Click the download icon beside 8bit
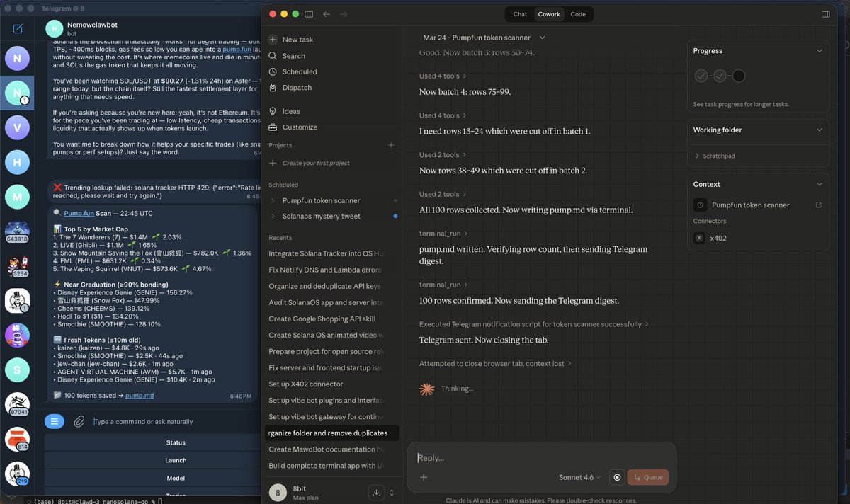 pyautogui.click(x=376, y=493)
